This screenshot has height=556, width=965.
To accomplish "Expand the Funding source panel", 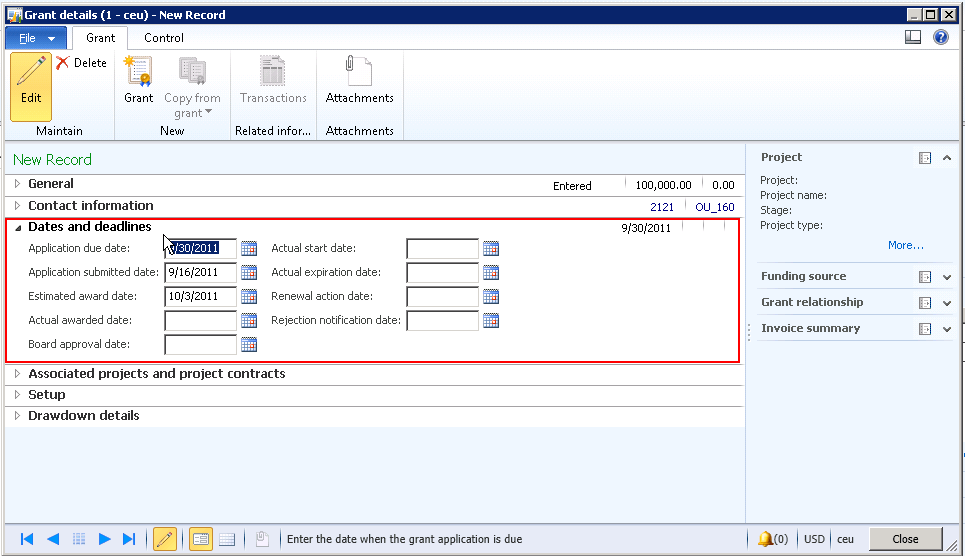I will [947, 277].
